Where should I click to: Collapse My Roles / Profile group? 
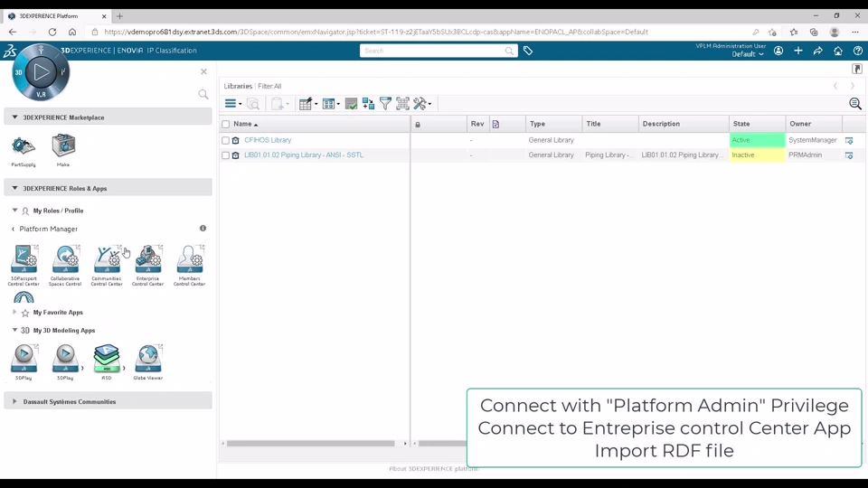coord(15,211)
